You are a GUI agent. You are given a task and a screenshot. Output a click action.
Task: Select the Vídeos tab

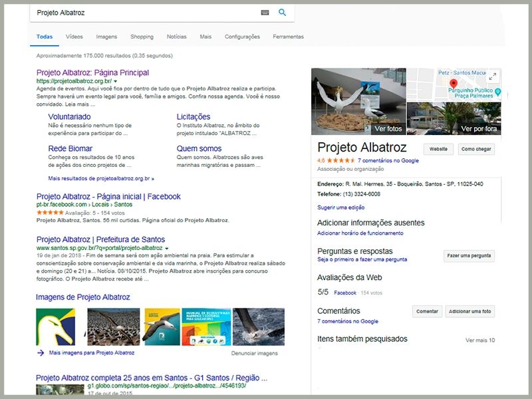(x=74, y=37)
